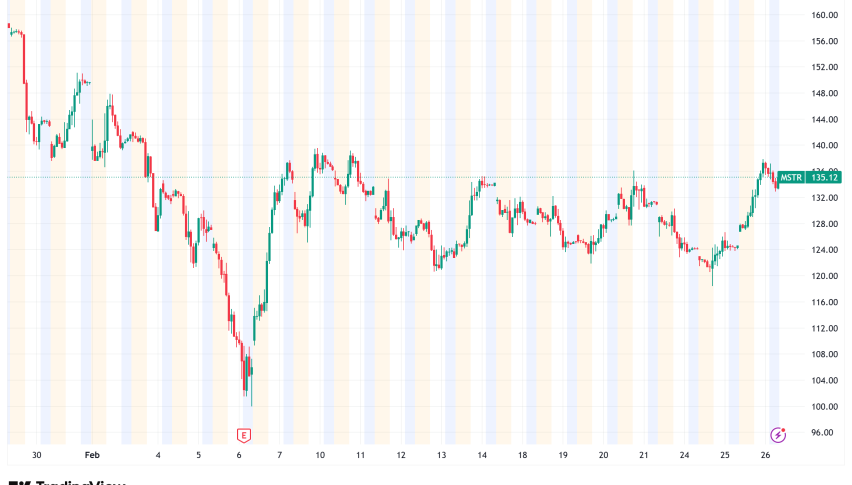Click the 21 date axis label

click(644, 455)
